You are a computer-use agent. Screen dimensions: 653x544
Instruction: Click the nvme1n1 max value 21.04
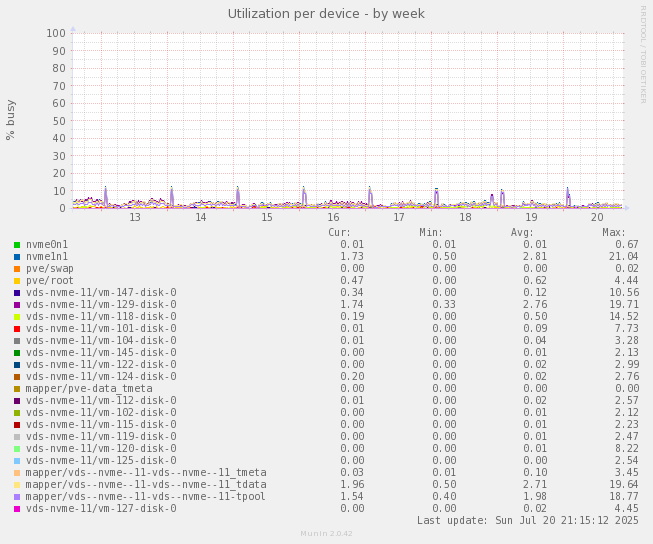click(x=623, y=257)
